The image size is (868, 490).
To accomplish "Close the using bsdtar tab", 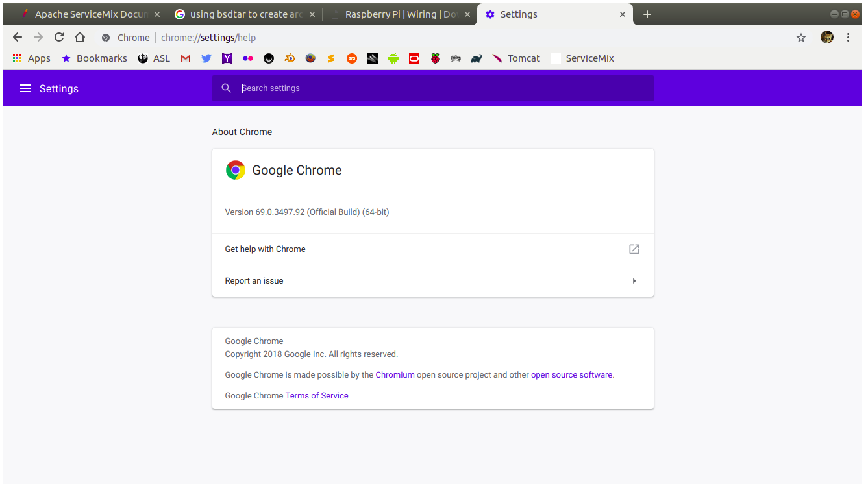I will pyautogui.click(x=312, y=14).
